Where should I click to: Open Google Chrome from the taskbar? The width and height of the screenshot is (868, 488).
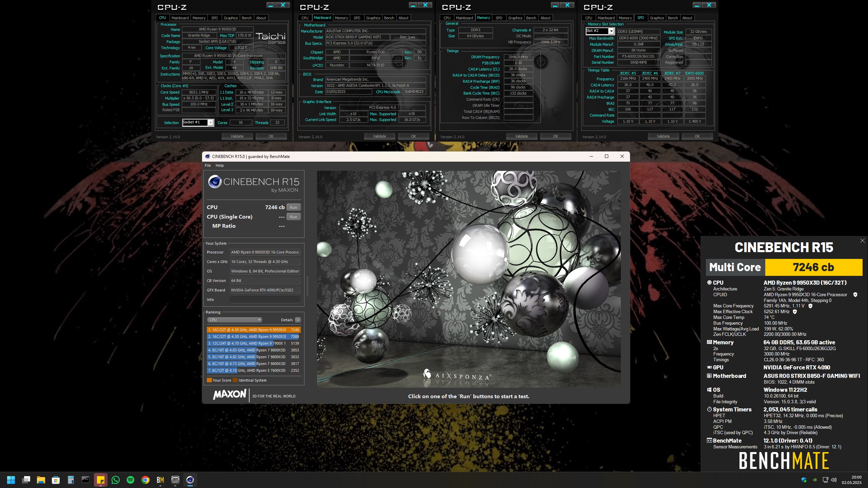145,480
